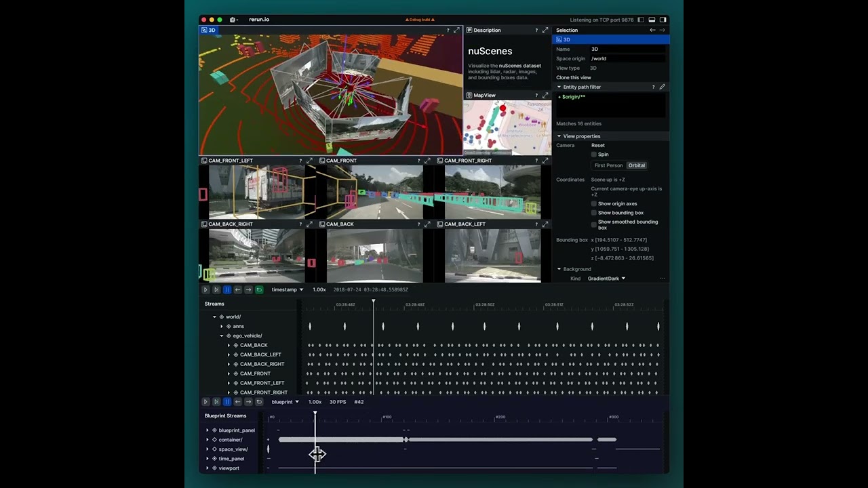
Task: Select the CAM_BACK_LEFT view tab
Action: (461, 224)
